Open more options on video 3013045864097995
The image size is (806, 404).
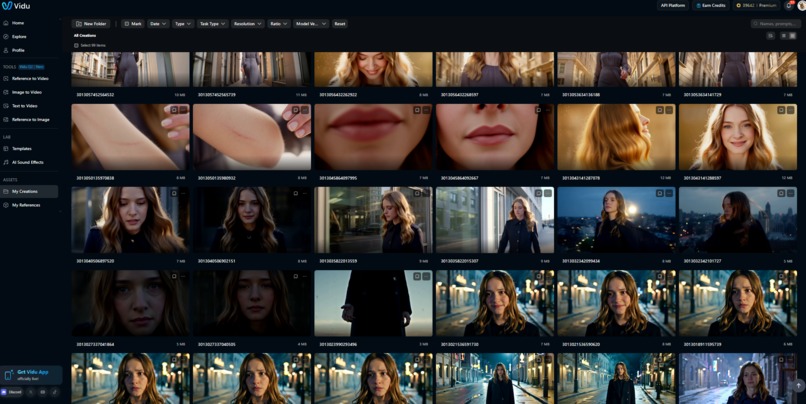tap(426, 110)
